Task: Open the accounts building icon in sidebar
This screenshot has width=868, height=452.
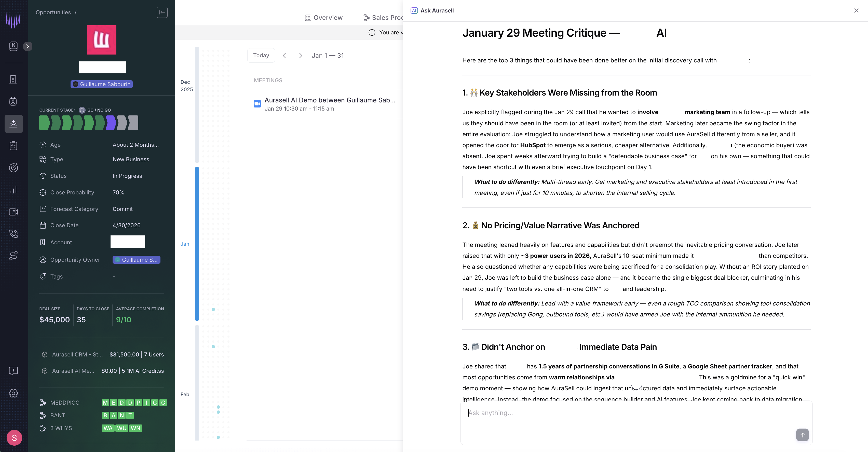Action: pyautogui.click(x=13, y=79)
